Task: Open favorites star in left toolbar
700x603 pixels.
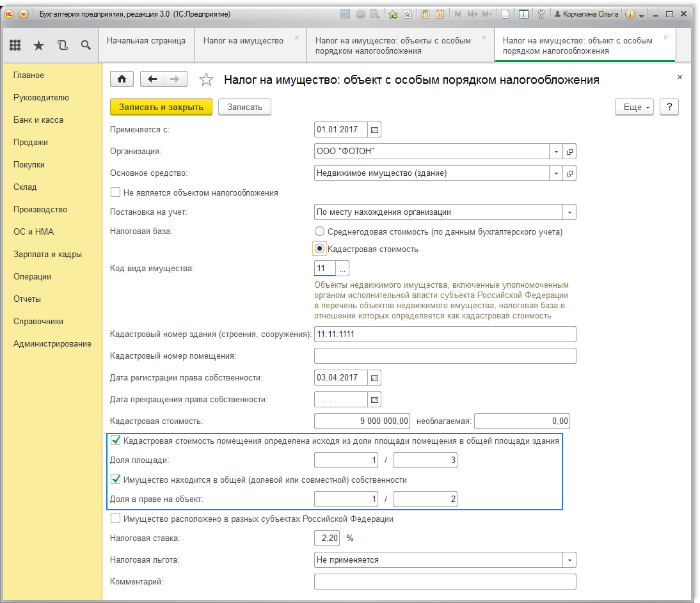Action: click(38, 45)
